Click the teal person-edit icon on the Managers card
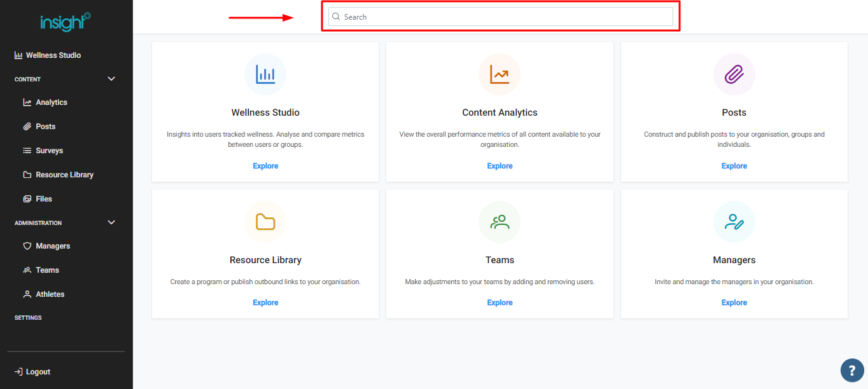Screen dimensions: 868x389 [734, 222]
